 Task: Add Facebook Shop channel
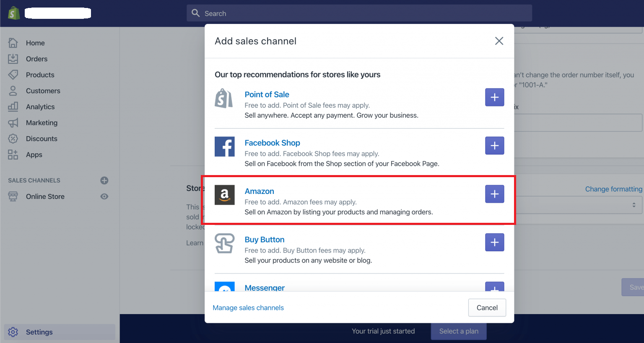tap(495, 145)
